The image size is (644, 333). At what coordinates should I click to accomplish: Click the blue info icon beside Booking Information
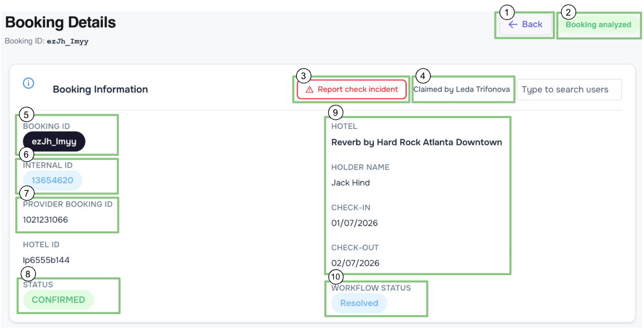pos(28,83)
